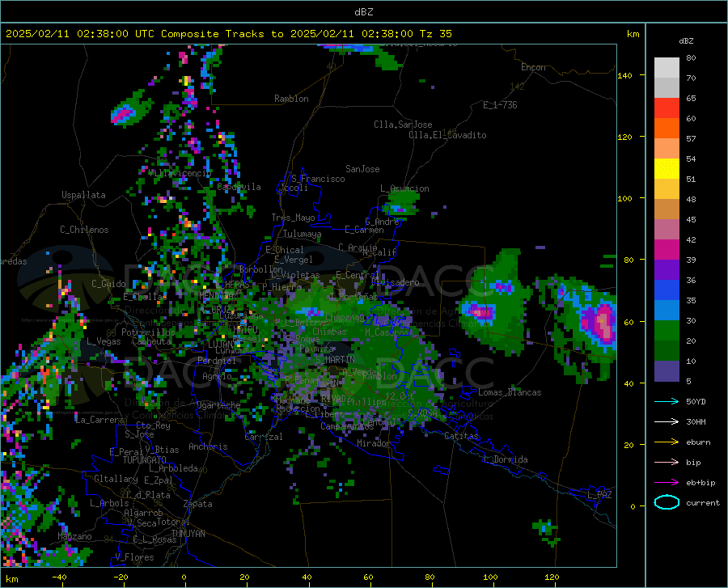
Task: Click the Ramblon label near the top
Action: point(291,99)
